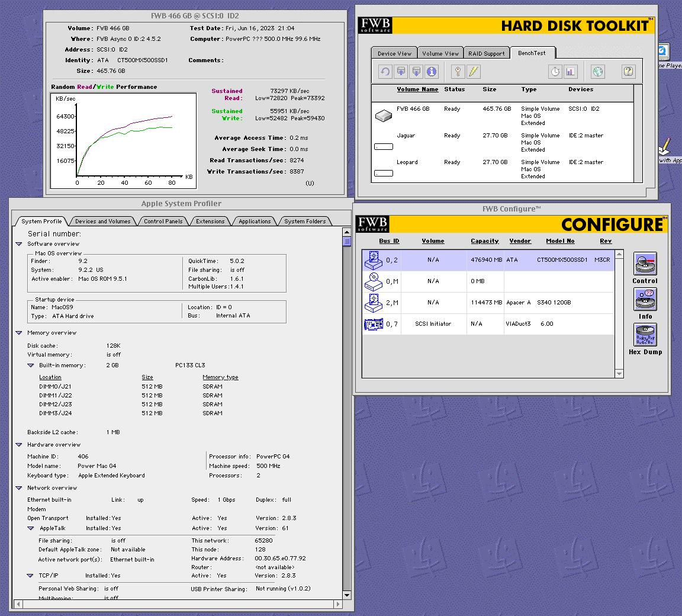Open the Extensions tab in System Profiler
The height and width of the screenshot is (616, 682).
point(210,221)
